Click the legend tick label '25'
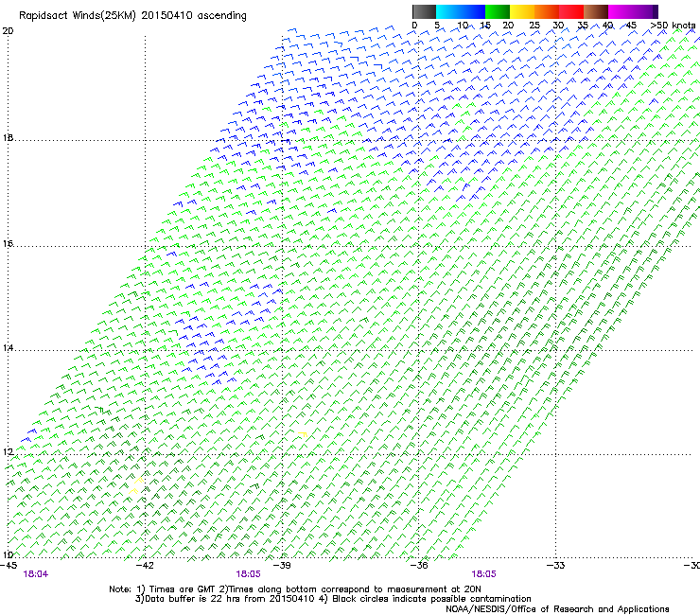 coord(534,26)
